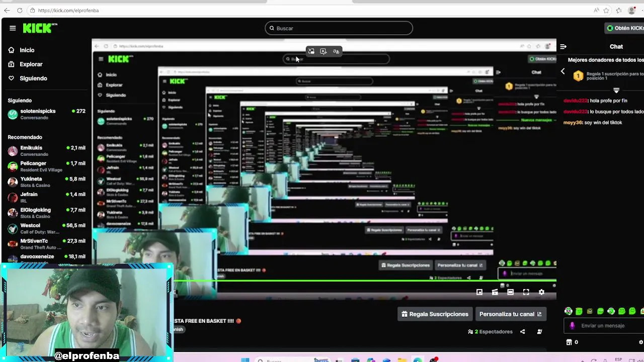644x362 pixels.
Task: Click middle icon in floating capture toolbar
Action: [324, 51]
